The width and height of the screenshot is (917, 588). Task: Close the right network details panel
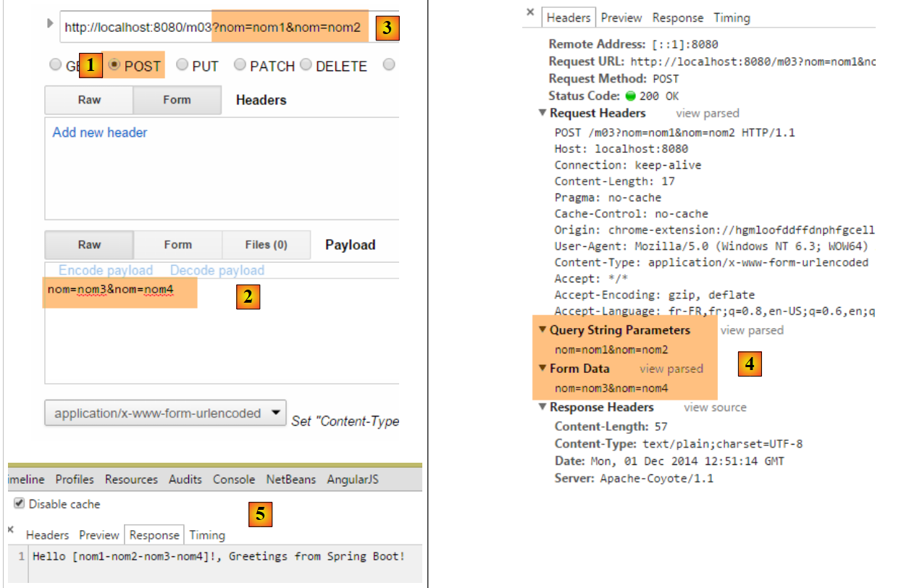(x=530, y=13)
